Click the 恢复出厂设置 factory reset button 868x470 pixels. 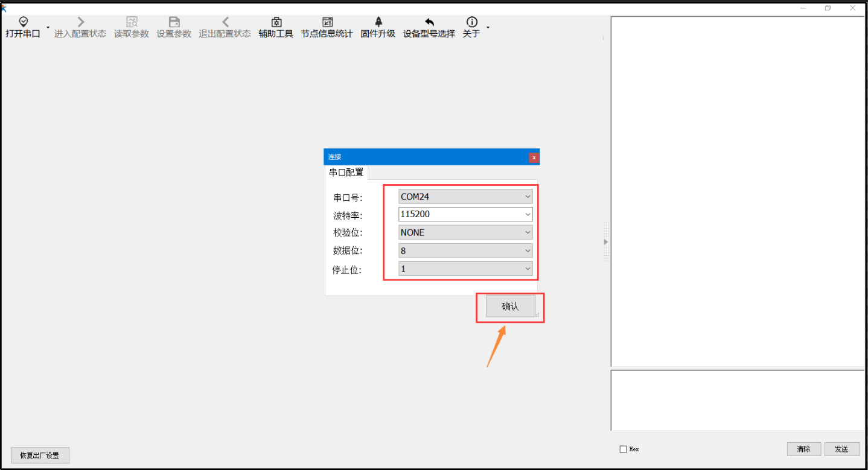point(40,456)
